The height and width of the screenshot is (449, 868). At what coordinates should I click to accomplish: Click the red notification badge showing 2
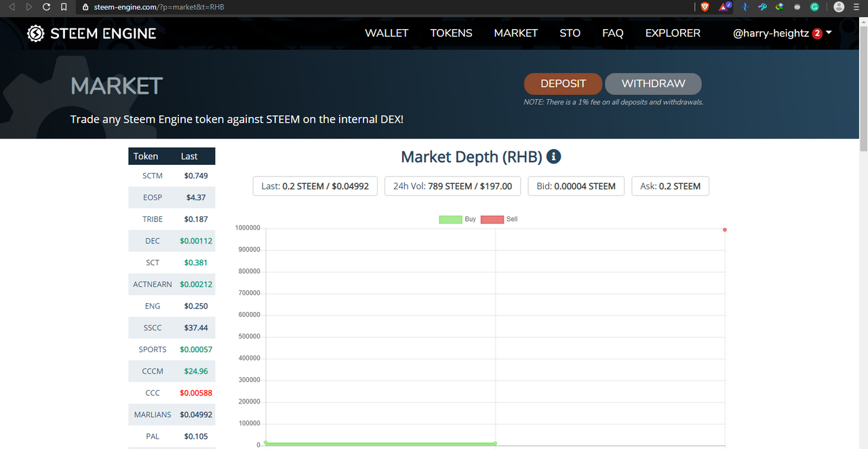click(x=817, y=33)
